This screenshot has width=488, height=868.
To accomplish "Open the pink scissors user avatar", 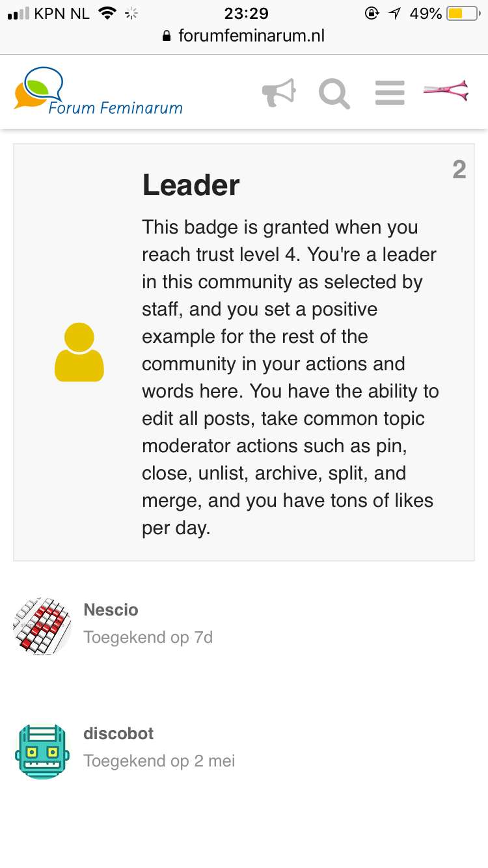I will [x=446, y=91].
